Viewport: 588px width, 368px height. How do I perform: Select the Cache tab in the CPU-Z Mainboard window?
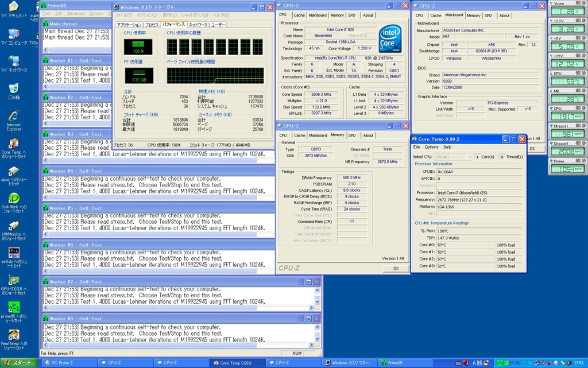436,16
